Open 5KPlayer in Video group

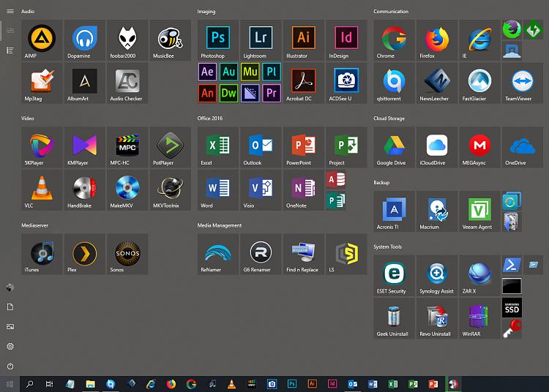(x=42, y=147)
